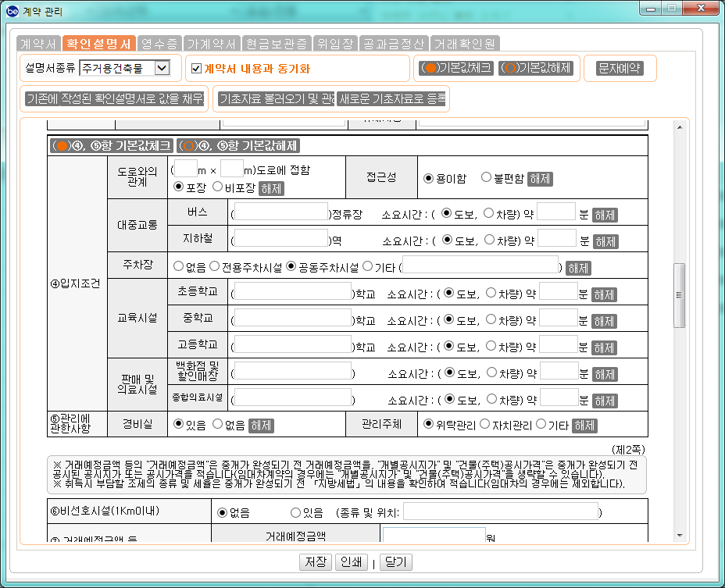
Task: Click the ④, ⑤항 기본값체크 button
Action: coord(111,146)
